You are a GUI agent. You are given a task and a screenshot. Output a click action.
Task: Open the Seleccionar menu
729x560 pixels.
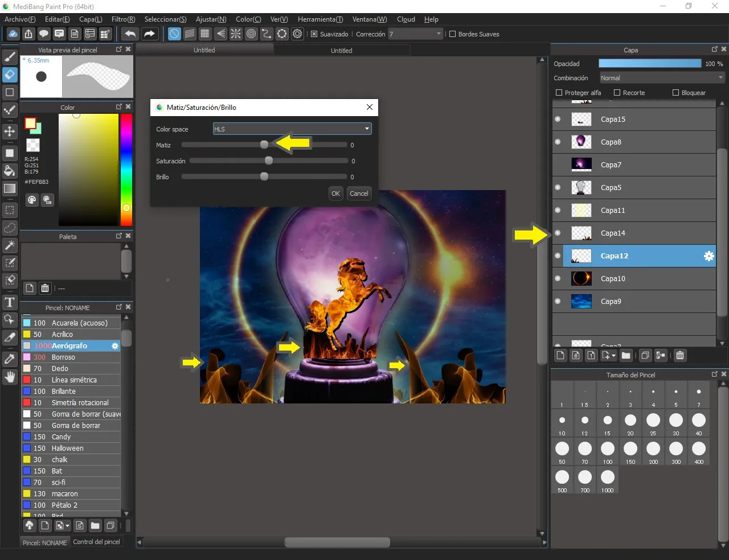165,19
